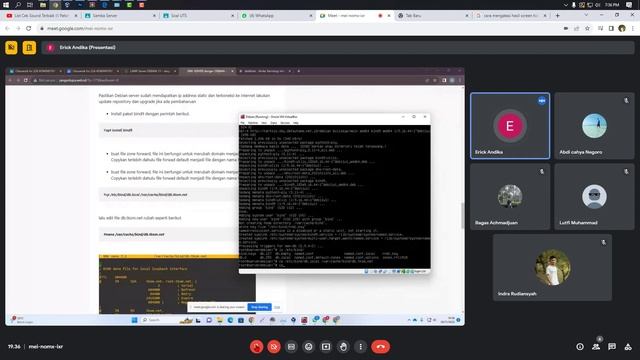Click the second yellow indicator icon
Viewport: 640px width, 360px height.
coord(29,48)
